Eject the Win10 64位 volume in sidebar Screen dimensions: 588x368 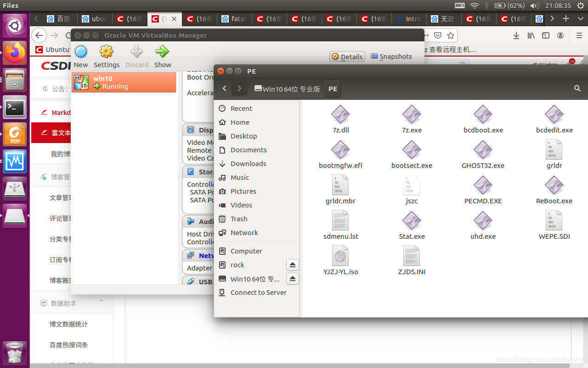coord(293,279)
